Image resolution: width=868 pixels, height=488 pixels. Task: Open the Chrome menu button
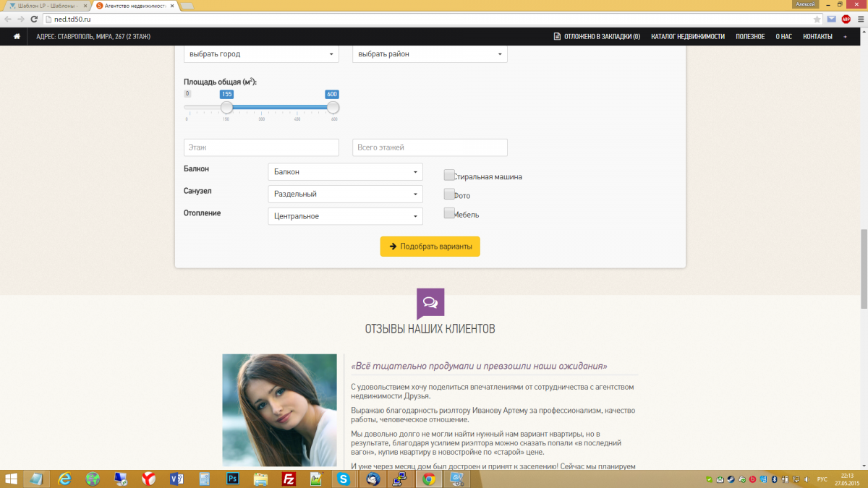click(859, 19)
